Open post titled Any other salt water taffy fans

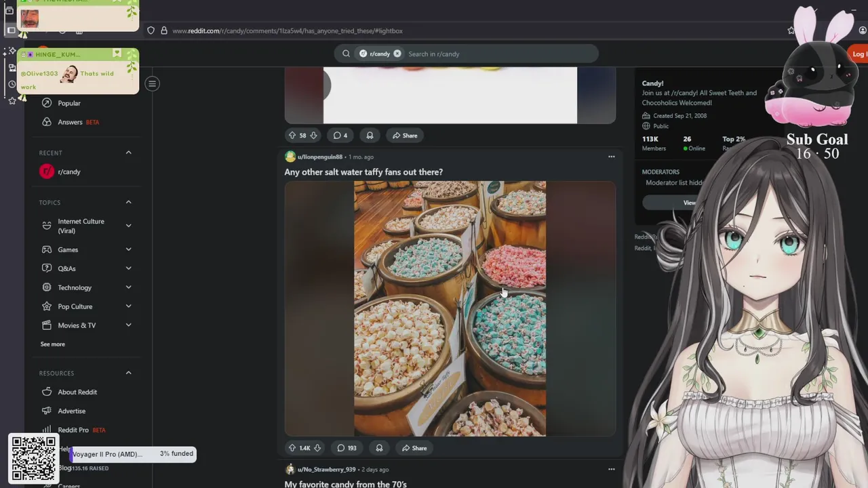pyautogui.click(x=363, y=172)
